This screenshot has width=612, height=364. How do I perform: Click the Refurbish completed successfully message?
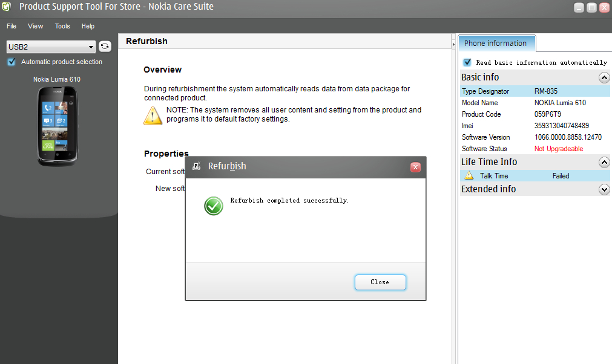tap(289, 200)
